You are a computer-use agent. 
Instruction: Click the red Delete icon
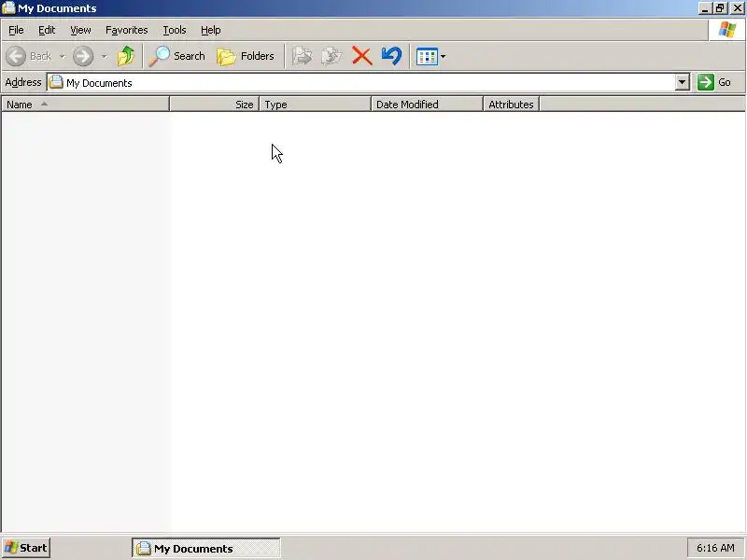[x=361, y=56]
